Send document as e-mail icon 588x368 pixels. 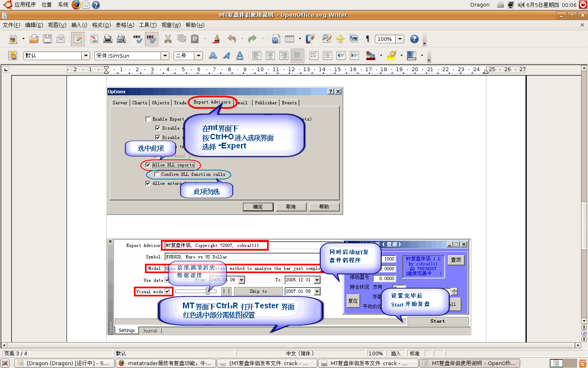click(61, 39)
